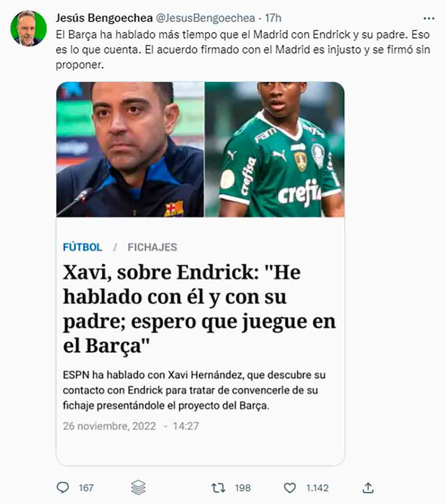Click the 167 replies count

pyautogui.click(x=86, y=488)
